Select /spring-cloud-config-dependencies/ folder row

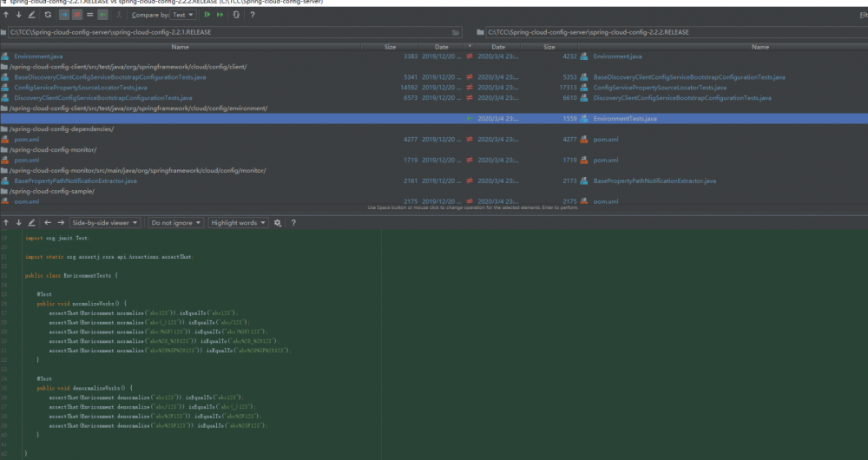(62, 129)
